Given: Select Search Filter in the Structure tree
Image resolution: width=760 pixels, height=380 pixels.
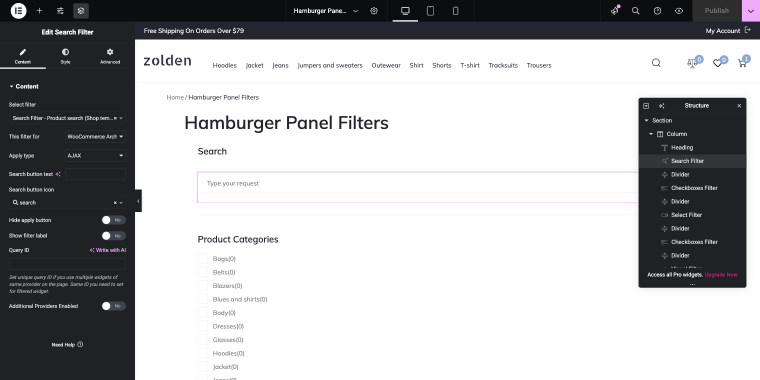Looking at the screenshot, I should (687, 161).
